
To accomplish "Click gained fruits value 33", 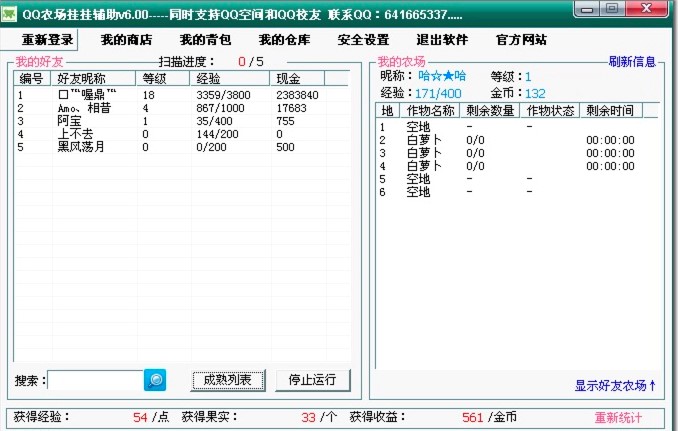I will (308, 417).
